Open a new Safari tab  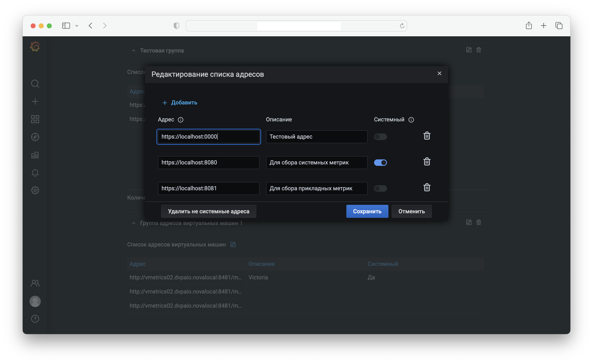click(x=544, y=25)
